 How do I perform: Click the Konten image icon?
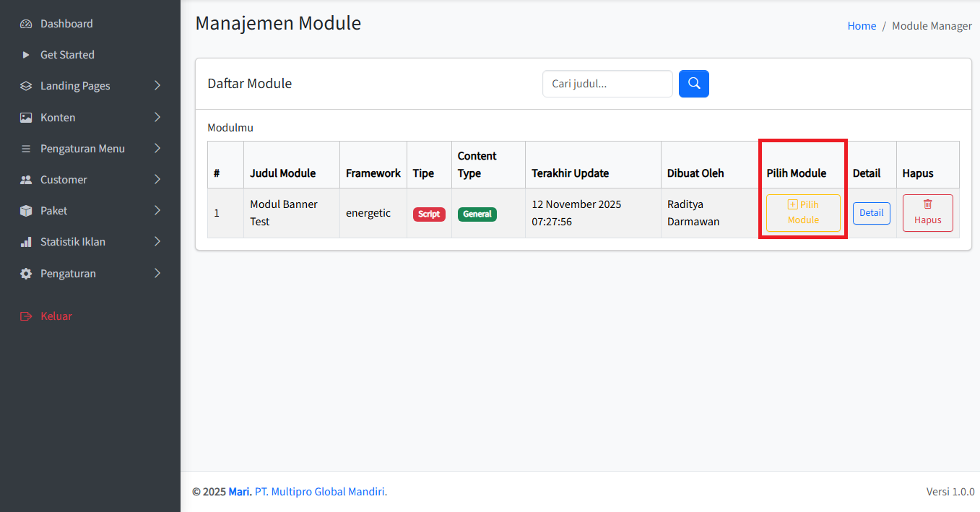click(26, 118)
